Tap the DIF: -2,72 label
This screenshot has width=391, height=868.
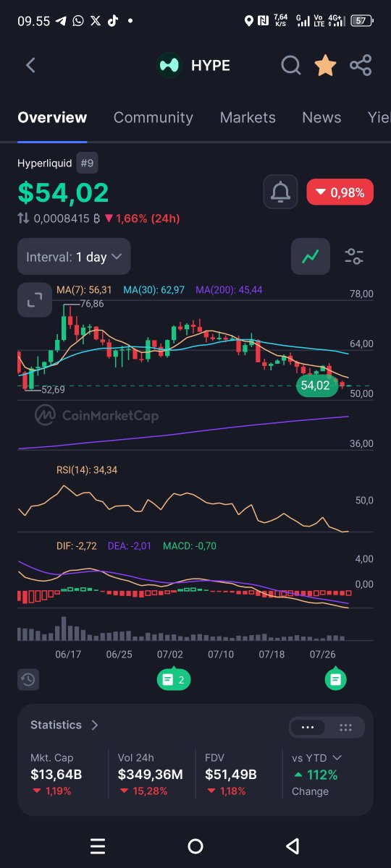point(77,545)
